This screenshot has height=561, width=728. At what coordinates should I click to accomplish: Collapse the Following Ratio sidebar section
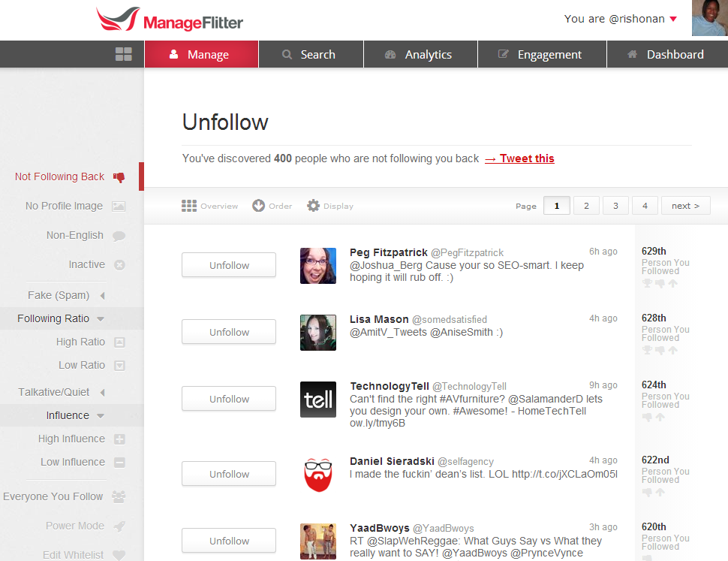[101, 319]
